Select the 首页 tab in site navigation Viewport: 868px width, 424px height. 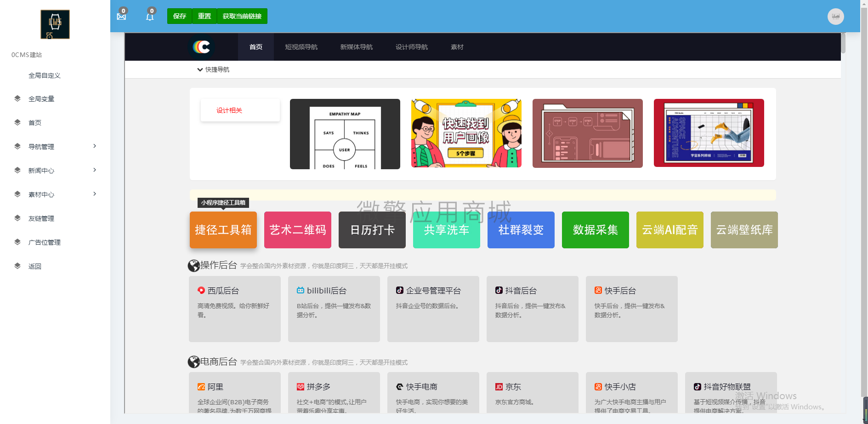tap(256, 47)
